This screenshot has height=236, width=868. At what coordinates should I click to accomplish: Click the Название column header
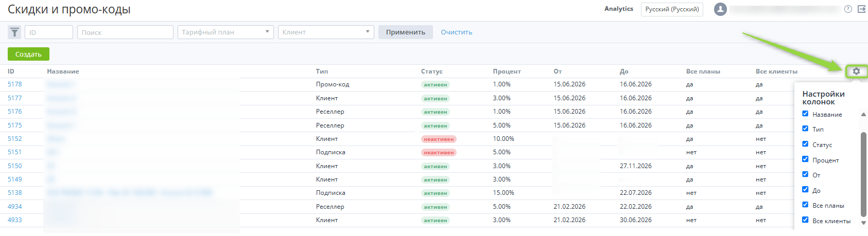pyautogui.click(x=63, y=71)
